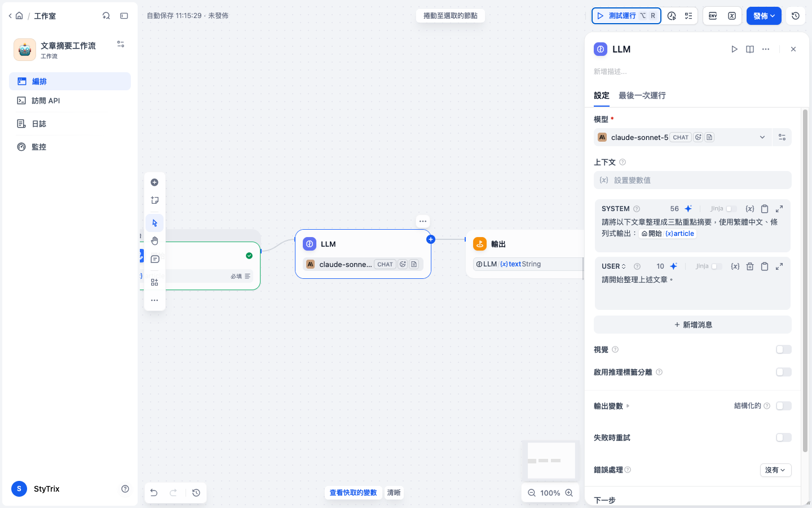Image resolution: width=812 pixels, height=508 pixels.
Task: Click the comment tool in canvas toolbar
Action: pos(155,259)
